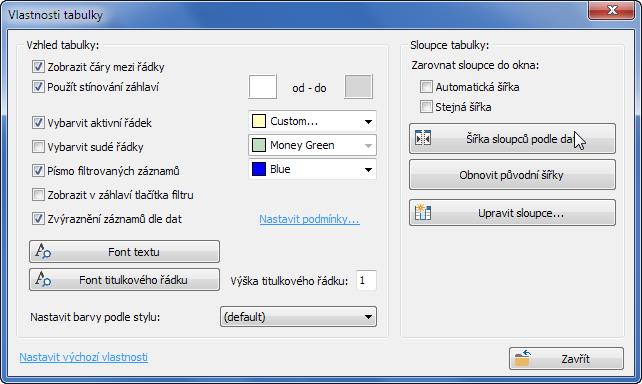Click the font icon on Font titulkového řádku
This screenshot has width=642, height=384.
tap(43, 279)
